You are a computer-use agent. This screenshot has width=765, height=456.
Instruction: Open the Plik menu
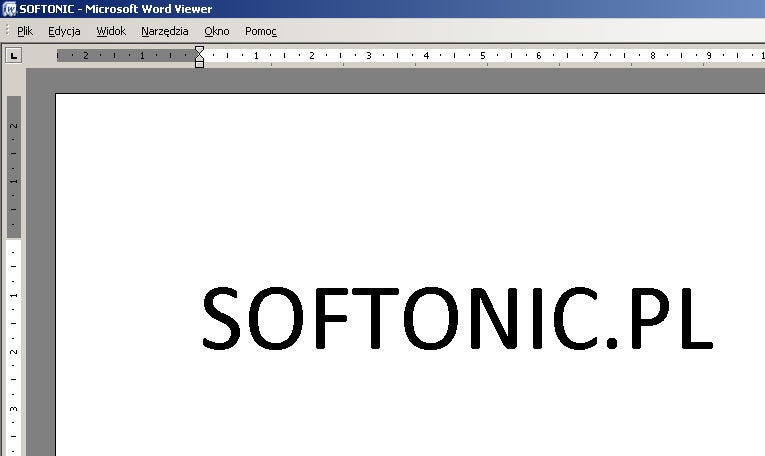click(25, 31)
